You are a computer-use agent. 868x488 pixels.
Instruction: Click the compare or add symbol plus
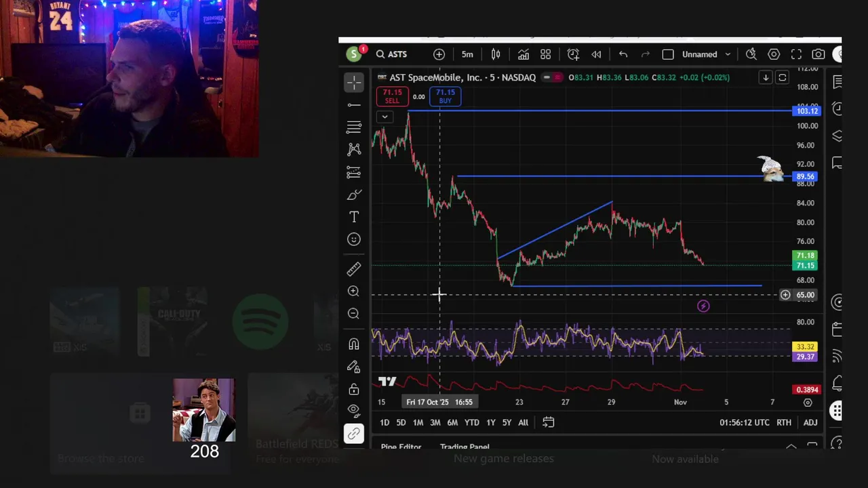[x=439, y=54]
